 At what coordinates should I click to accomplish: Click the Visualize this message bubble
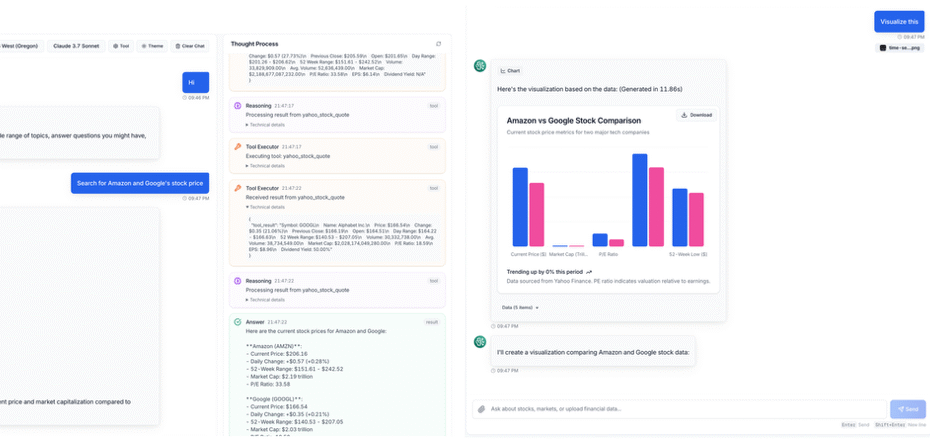(x=899, y=21)
